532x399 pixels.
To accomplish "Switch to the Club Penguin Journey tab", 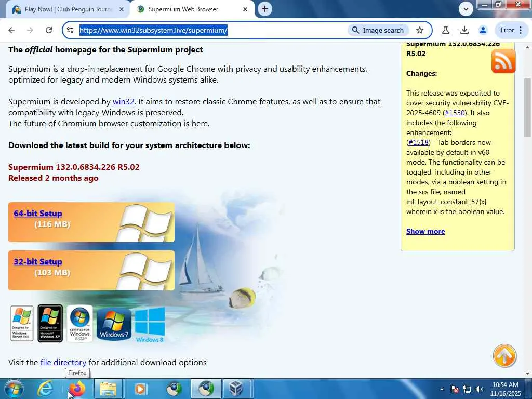I will coord(68,9).
